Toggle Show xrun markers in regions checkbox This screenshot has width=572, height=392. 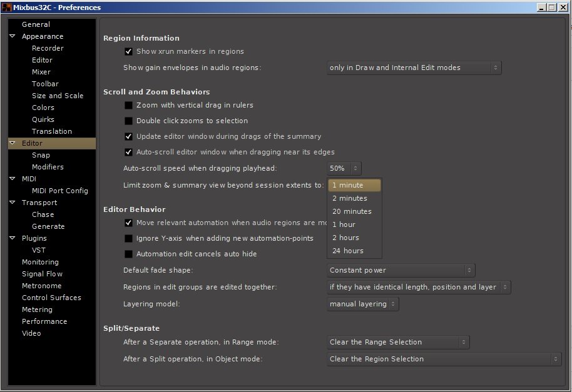click(x=128, y=51)
